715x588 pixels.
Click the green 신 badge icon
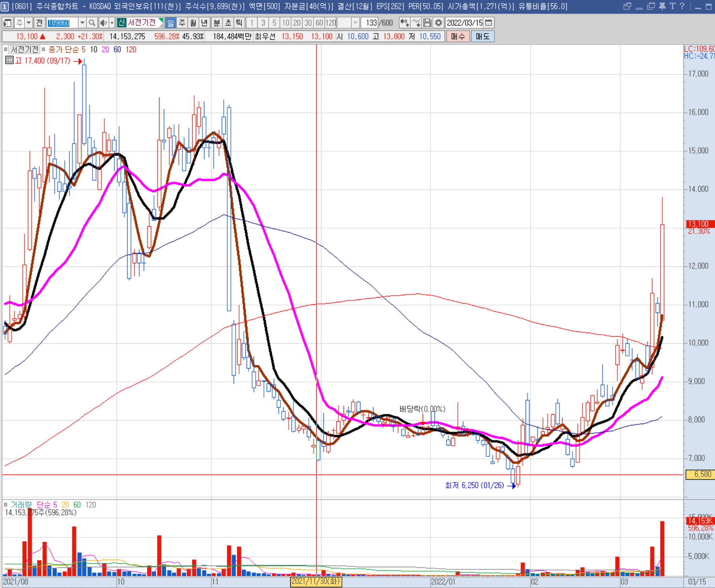(121, 23)
